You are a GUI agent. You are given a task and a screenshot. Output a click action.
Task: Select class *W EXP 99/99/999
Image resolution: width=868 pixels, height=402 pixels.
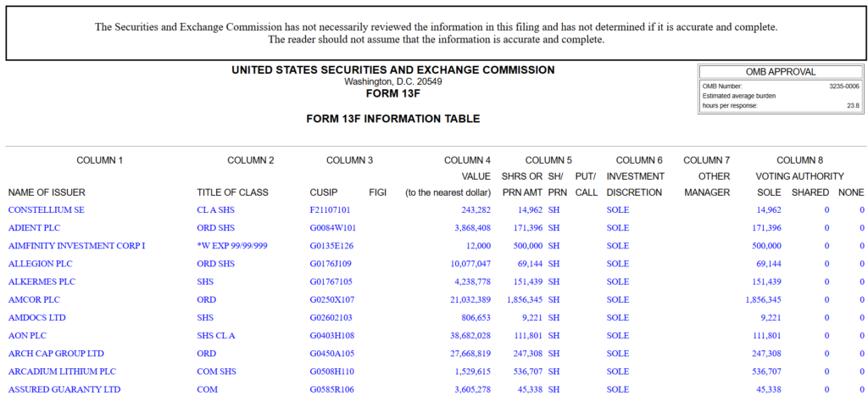click(x=232, y=246)
